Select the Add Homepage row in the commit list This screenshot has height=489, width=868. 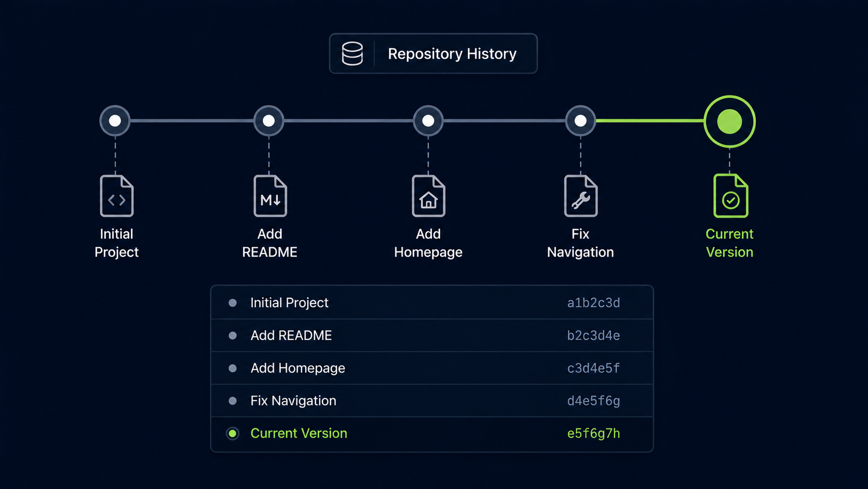(x=432, y=368)
